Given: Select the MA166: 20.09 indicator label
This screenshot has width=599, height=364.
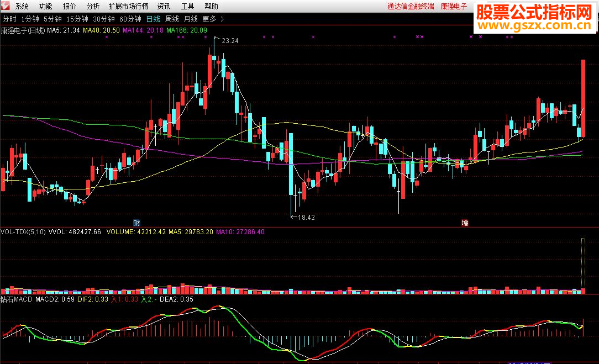Looking at the screenshot, I should (x=187, y=30).
